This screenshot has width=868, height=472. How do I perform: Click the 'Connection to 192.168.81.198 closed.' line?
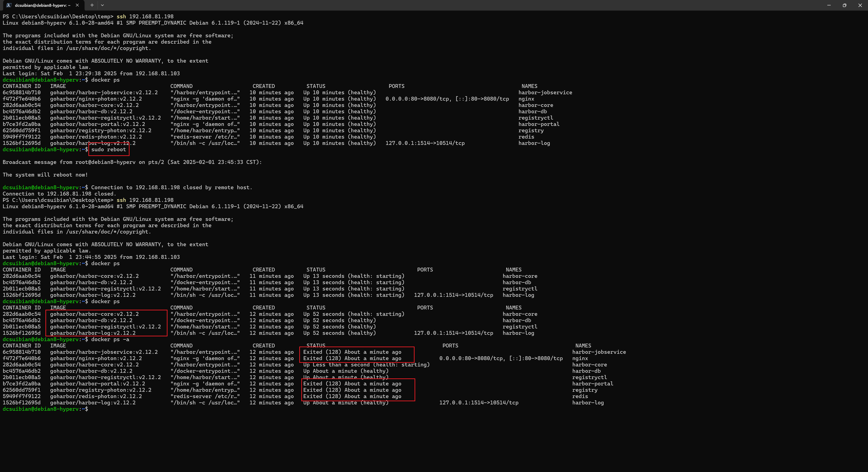[x=59, y=194]
